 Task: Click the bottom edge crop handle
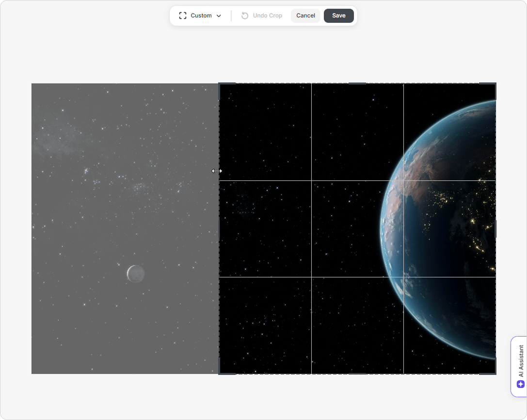point(357,373)
